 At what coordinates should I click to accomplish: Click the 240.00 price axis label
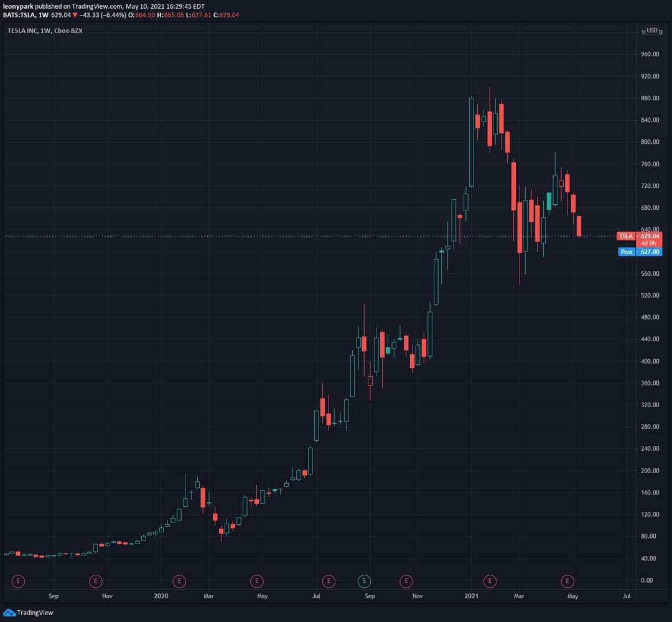tap(650, 449)
